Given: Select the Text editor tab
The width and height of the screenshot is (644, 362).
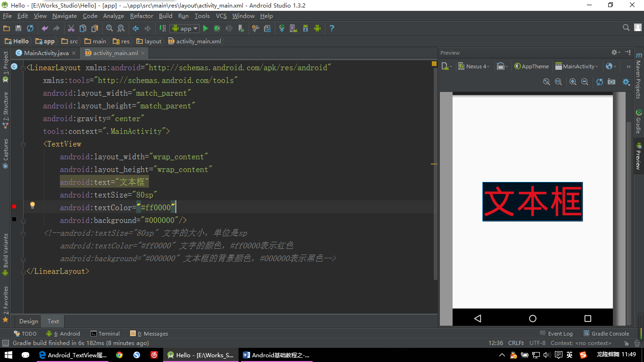Looking at the screenshot, I should (x=53, y=321).
